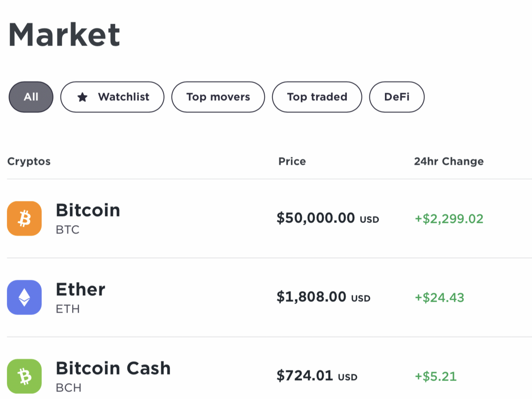This screenshot has width=532, height=399.
Task: Sort by the Price column header
Action: [292, 161]
